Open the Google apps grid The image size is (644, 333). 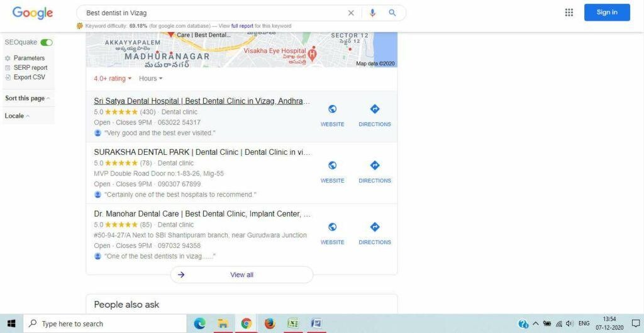(569, 13)
